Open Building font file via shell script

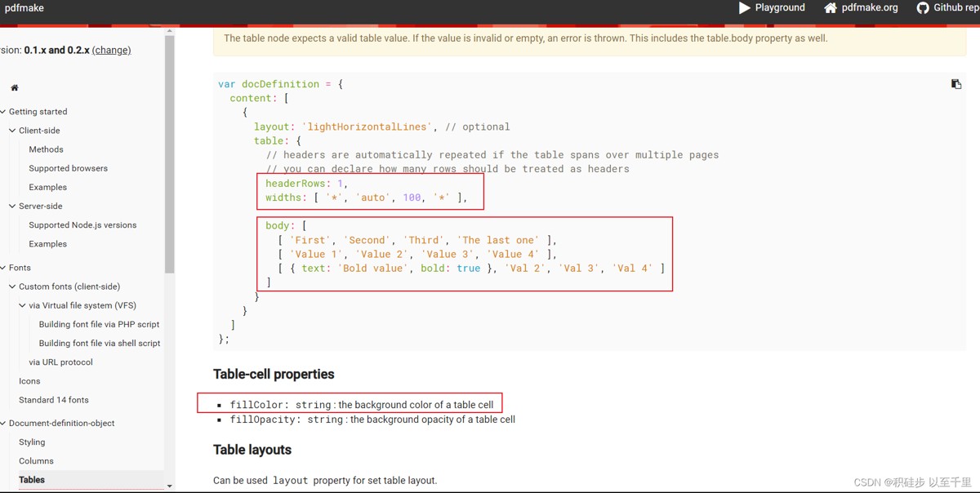(100, 344)
